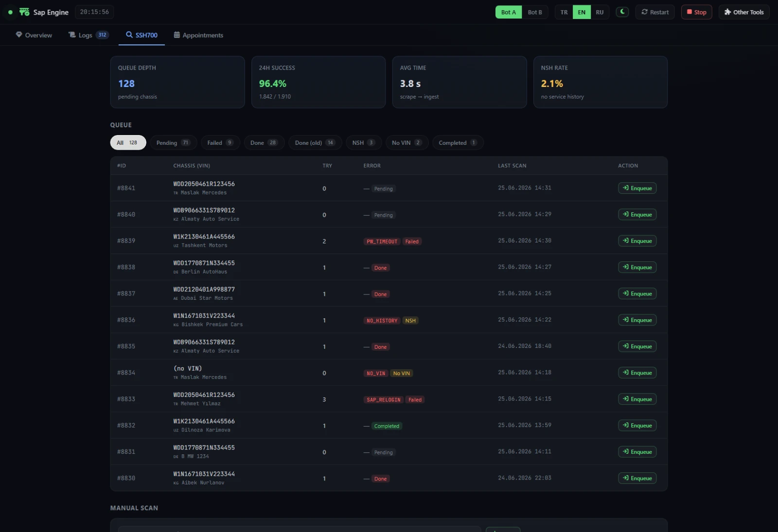This screenshot has width=778, height=532.
Task: Restart the engine
Action: [655, 12]
